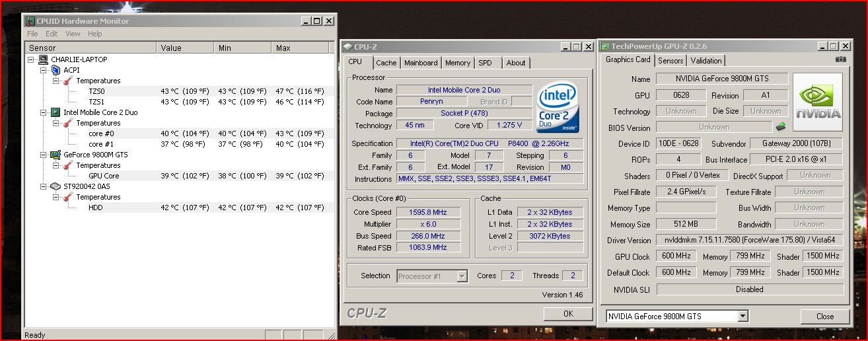Click the CPU-Z Instructions field
868x341 pixels.
click(489, 179)
